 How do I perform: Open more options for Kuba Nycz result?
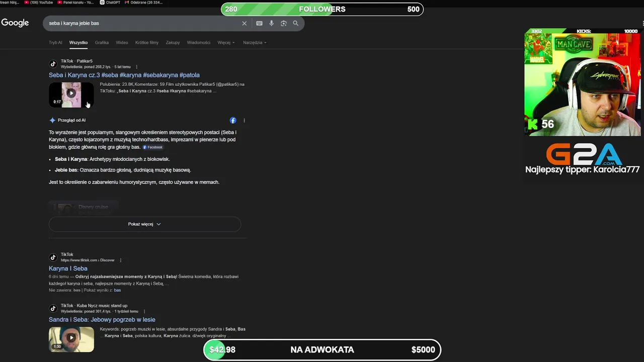point(144,311)
